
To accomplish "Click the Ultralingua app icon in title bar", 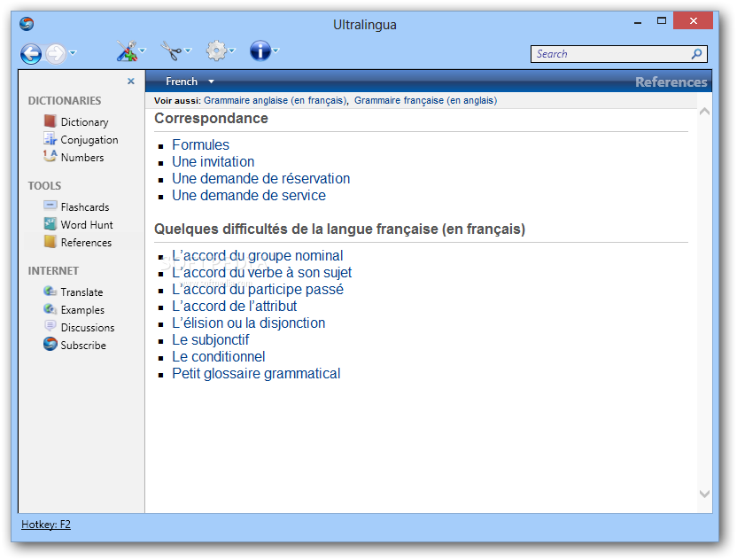I will 27,24.
